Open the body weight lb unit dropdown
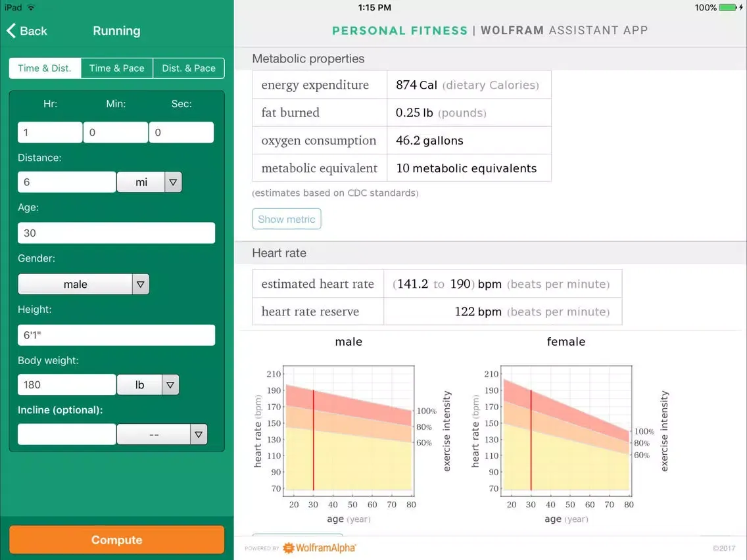The width and height of the screenshot is (747, 560). [148, 385]
